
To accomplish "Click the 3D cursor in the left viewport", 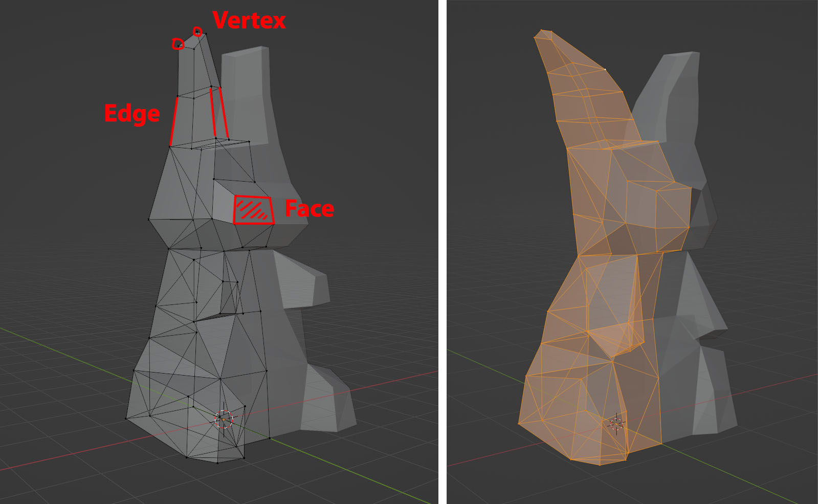I will tap(224, 420).
